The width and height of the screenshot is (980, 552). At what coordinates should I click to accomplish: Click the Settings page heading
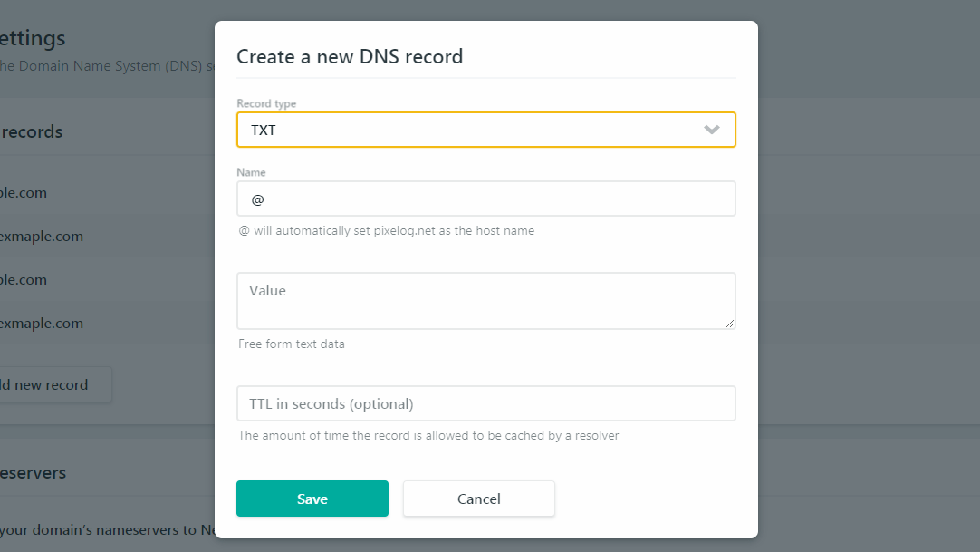[x=33, y=37]
